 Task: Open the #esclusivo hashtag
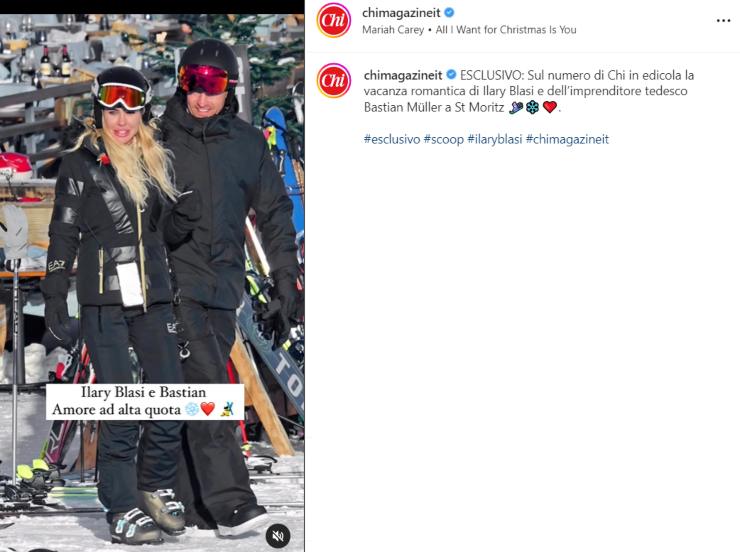click(392, 139)
